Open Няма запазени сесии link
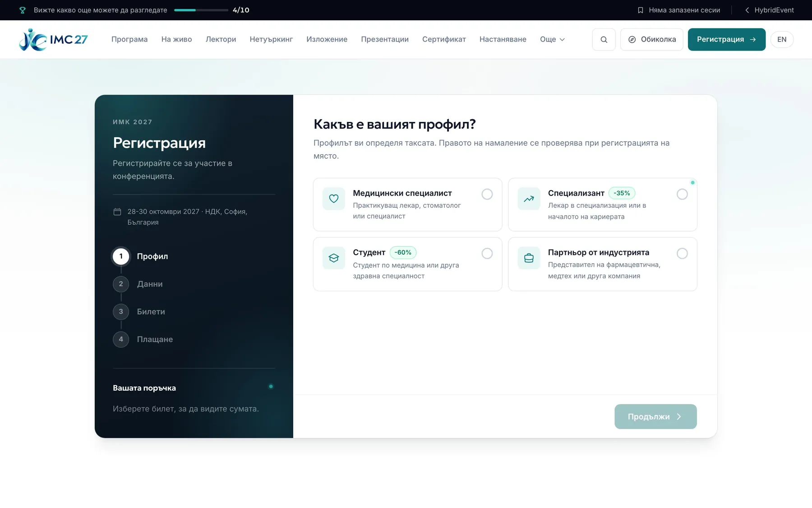Screen dimensions: 812x508 (x=678, y=10)
